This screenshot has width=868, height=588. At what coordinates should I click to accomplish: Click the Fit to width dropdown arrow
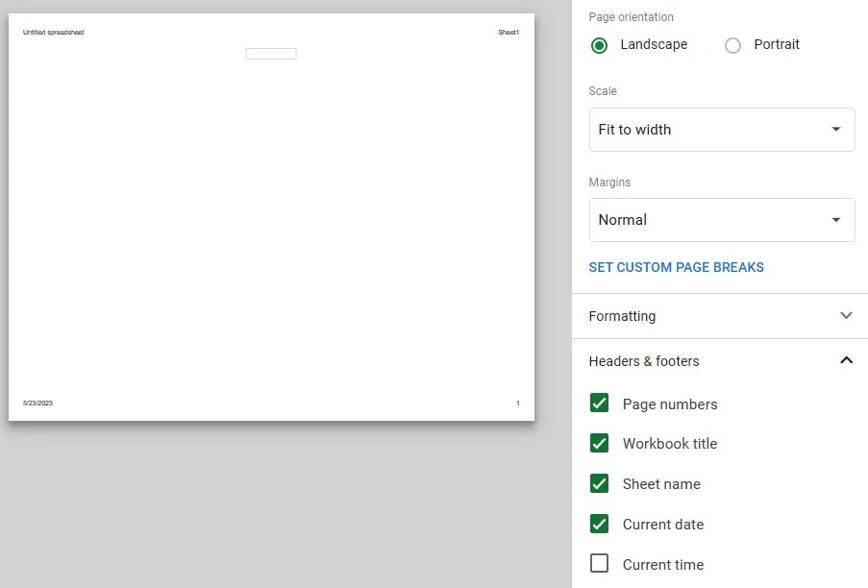click(835, 129)
